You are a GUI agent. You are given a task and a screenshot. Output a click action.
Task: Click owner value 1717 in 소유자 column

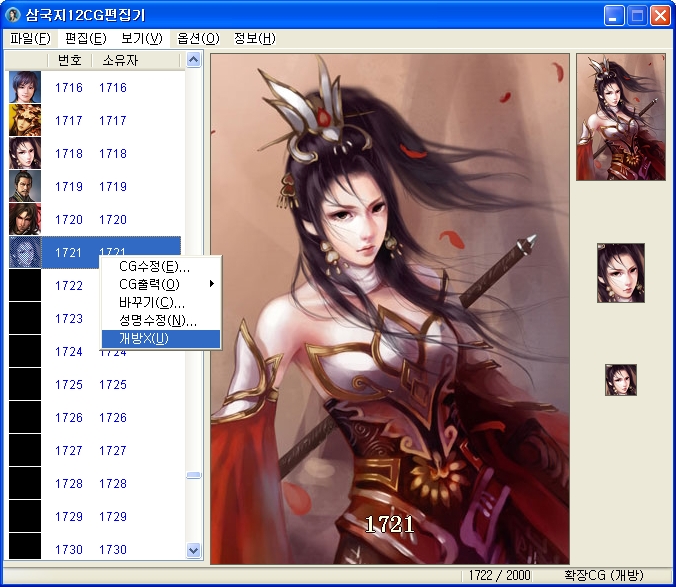pyautogui.click(x=113, y=121)
